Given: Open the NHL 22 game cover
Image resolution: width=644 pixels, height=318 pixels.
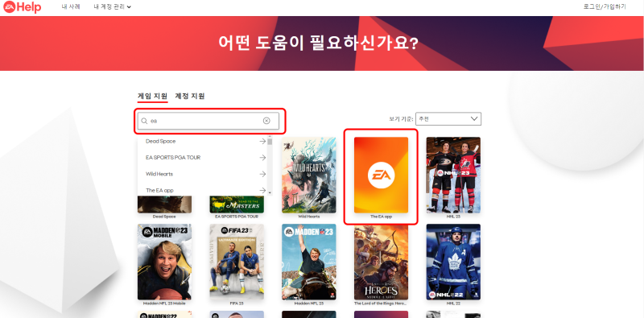Looking at the screenshot, I should pos(453,262).
